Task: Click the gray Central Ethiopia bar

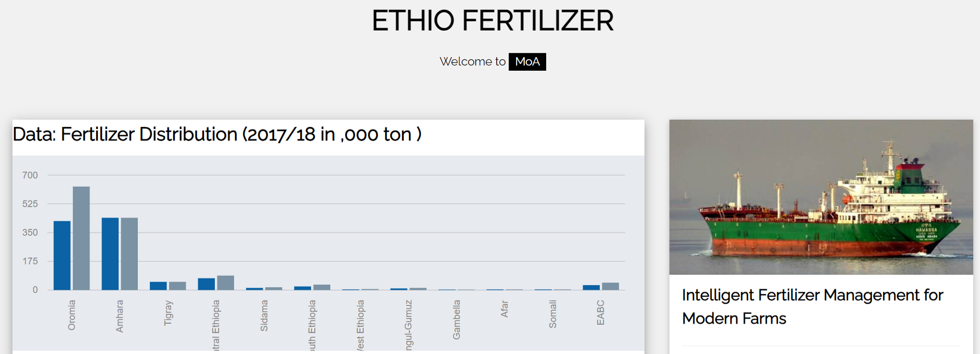Action: pyautogui.click(x=225, y=283)
